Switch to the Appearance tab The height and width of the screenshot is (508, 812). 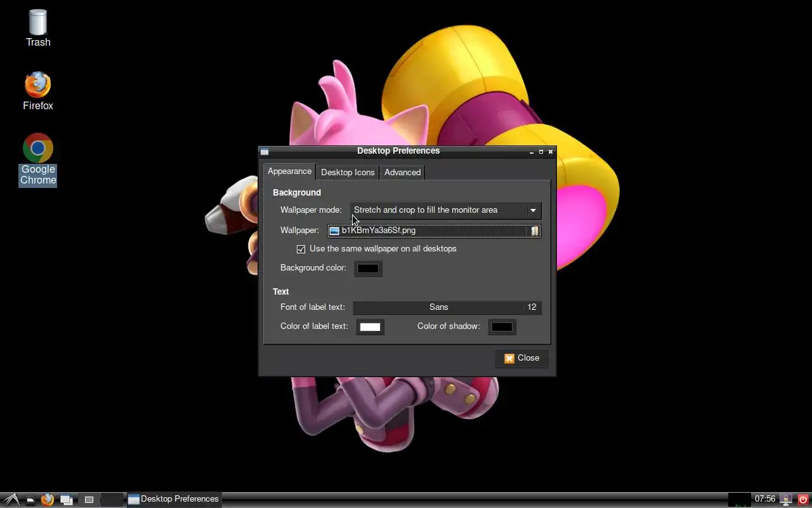tap(289, 171)
